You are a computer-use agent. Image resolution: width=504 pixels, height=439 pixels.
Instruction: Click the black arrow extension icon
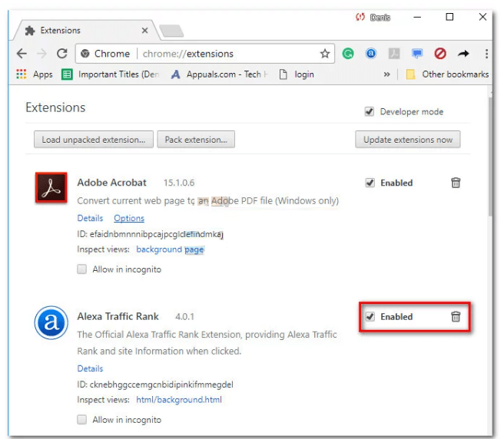463,54
